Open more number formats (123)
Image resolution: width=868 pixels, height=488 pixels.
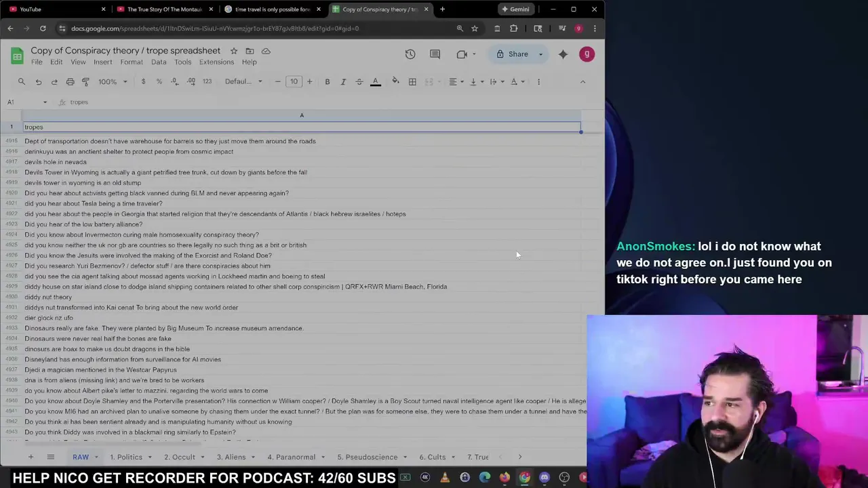click(x=207, y=81)
